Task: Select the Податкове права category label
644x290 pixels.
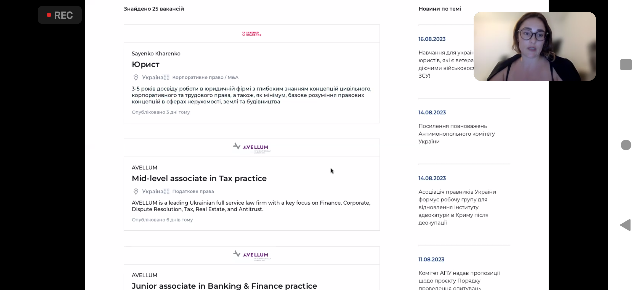Action: 193,191
